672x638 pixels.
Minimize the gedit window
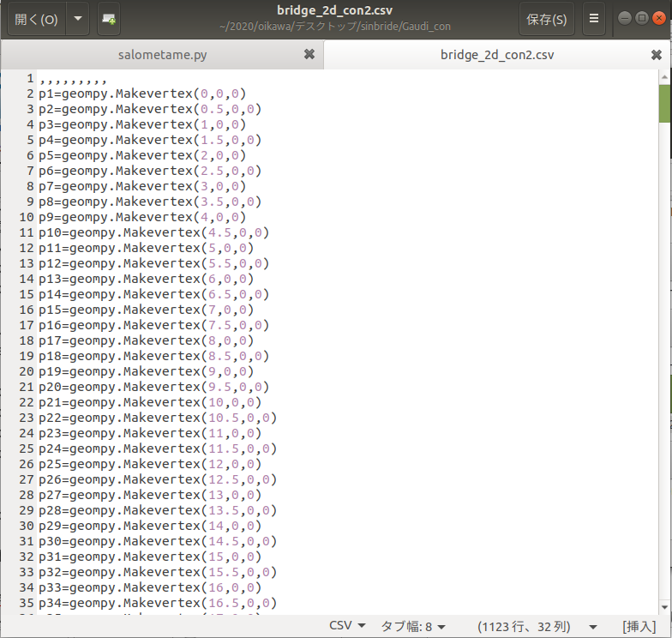[625, 18]
